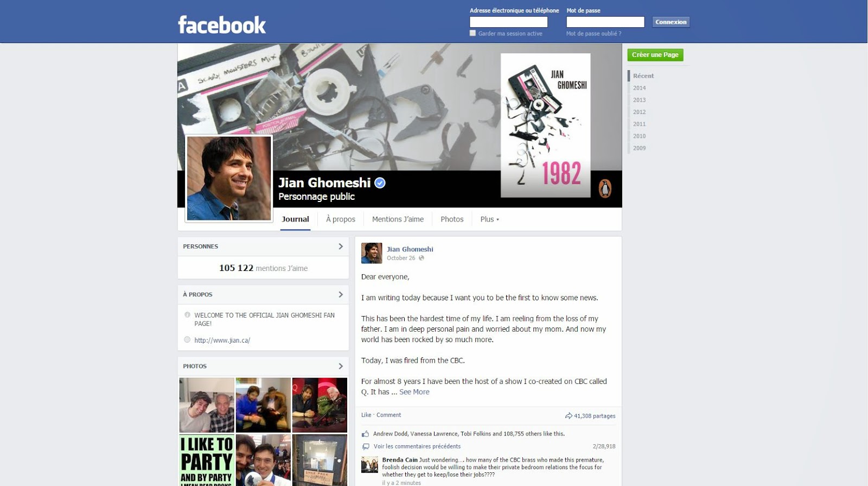Open the À propos tab

coord(341,219)
